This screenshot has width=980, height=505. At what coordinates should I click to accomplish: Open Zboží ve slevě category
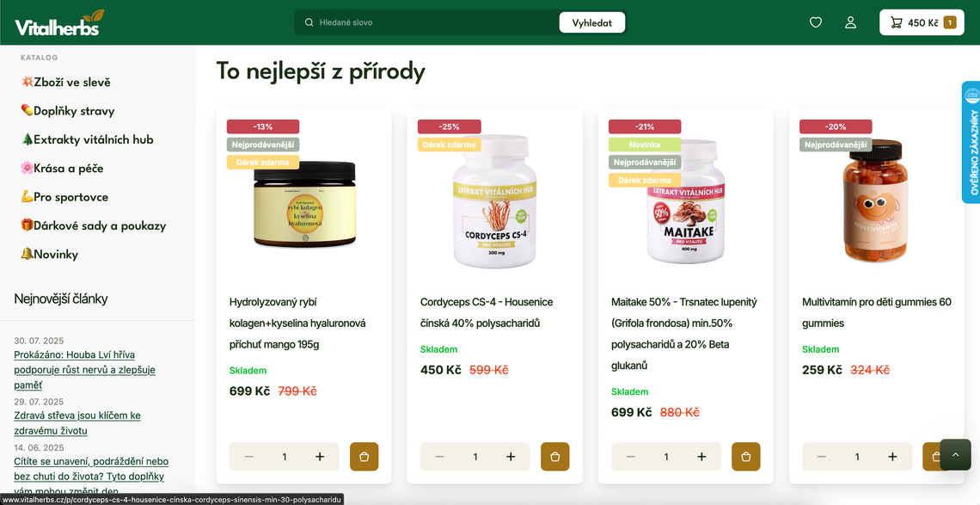65,82
